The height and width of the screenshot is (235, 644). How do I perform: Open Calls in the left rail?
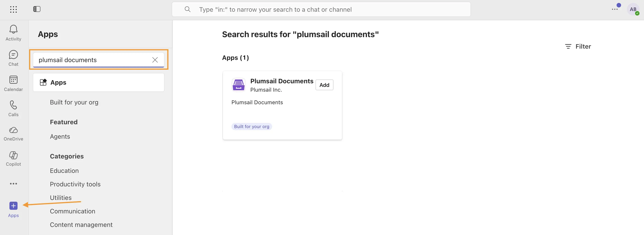[x=13, y=108]
